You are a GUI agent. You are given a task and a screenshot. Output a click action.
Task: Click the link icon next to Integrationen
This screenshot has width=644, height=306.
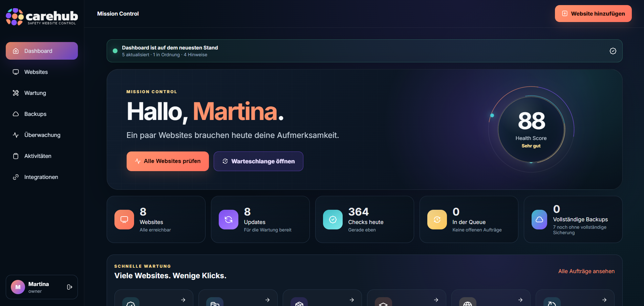tap(16, 177)
